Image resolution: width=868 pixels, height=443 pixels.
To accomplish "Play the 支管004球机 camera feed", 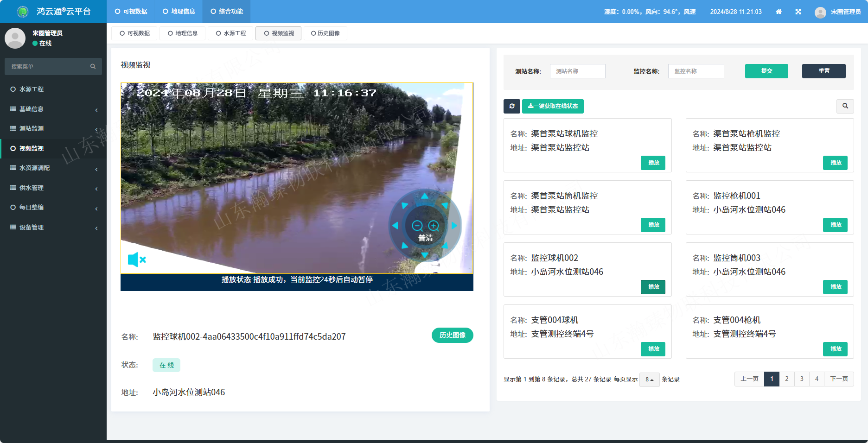I will pos(653,349).
